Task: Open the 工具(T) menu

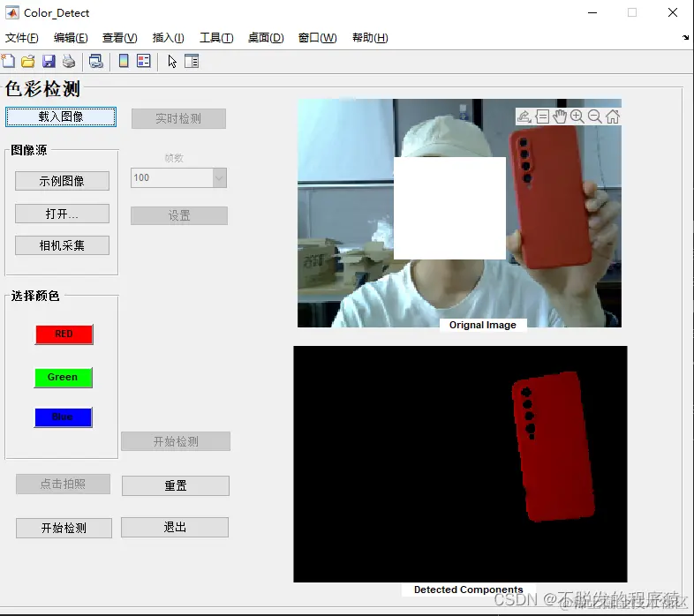Action: [216, 38]
